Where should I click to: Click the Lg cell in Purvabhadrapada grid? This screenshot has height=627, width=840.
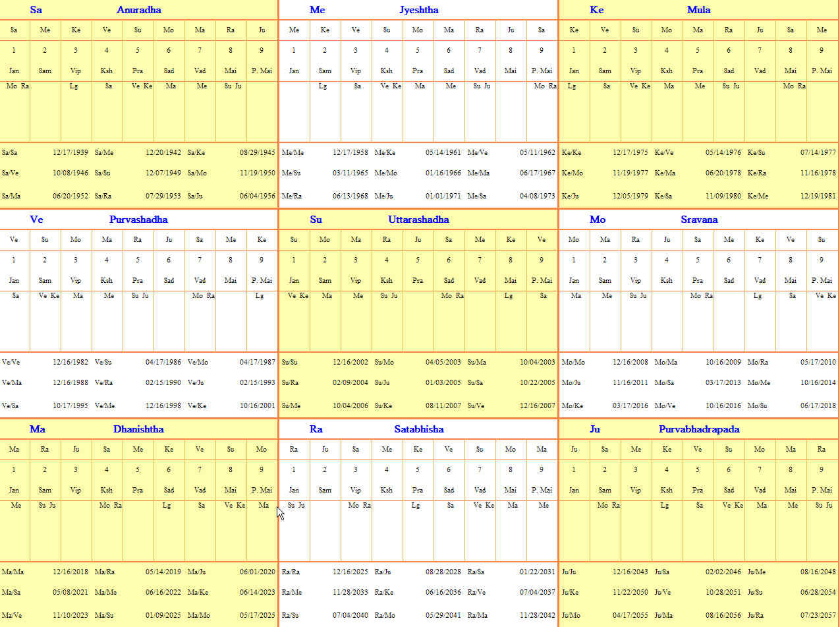click(666, 505)
